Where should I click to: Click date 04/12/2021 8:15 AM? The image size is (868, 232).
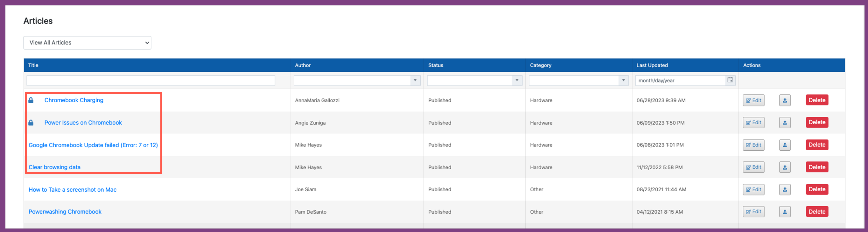pyautogui.click(x=660, y=212)
